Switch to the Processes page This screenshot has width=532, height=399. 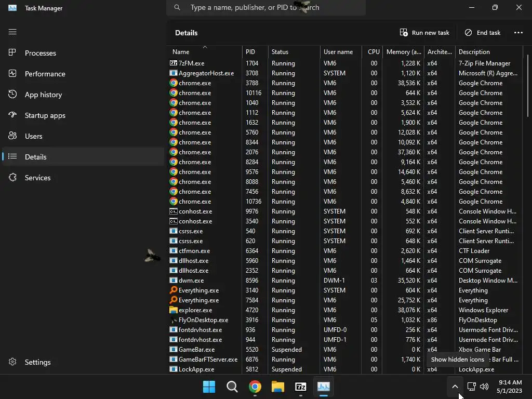point(83,53)
